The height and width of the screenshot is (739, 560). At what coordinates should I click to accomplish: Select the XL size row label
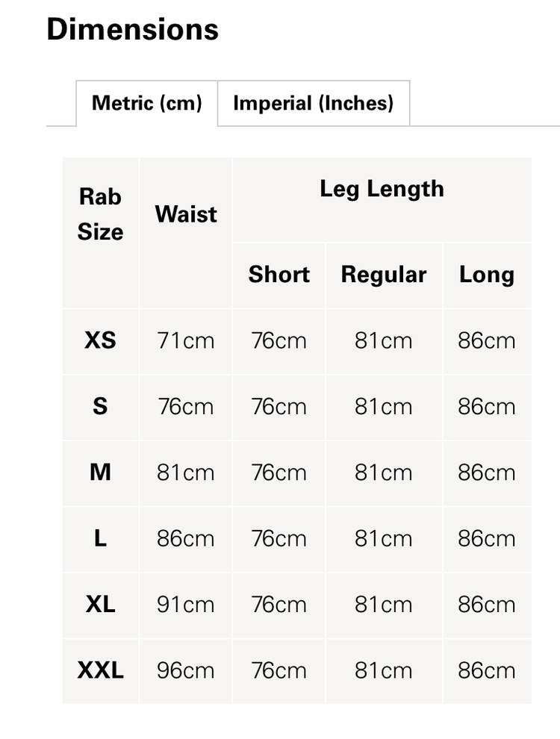pos(100,605)
